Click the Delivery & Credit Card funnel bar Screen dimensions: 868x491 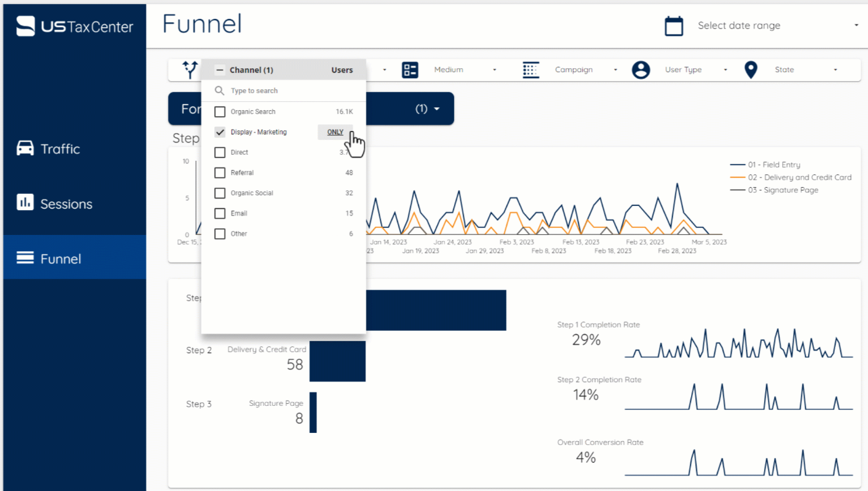click(x=338, y=361)
